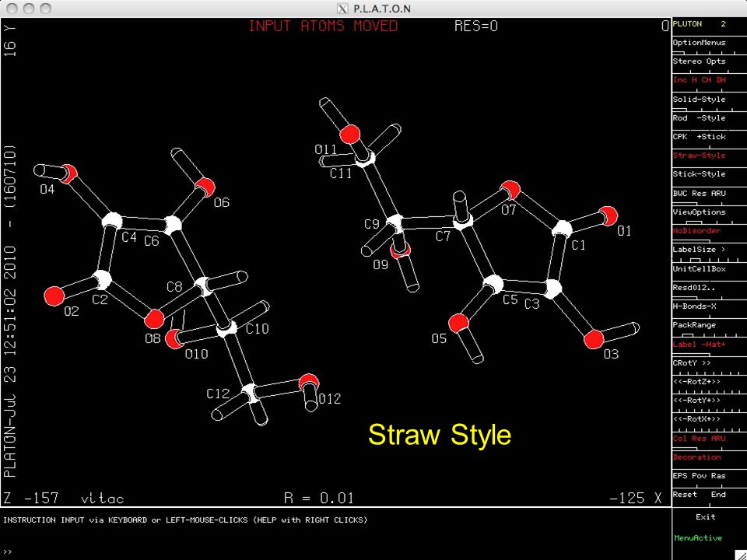The image size is (747, 560).
Task: Open Stereo Opts in the side menu
Action: point(699,61)
